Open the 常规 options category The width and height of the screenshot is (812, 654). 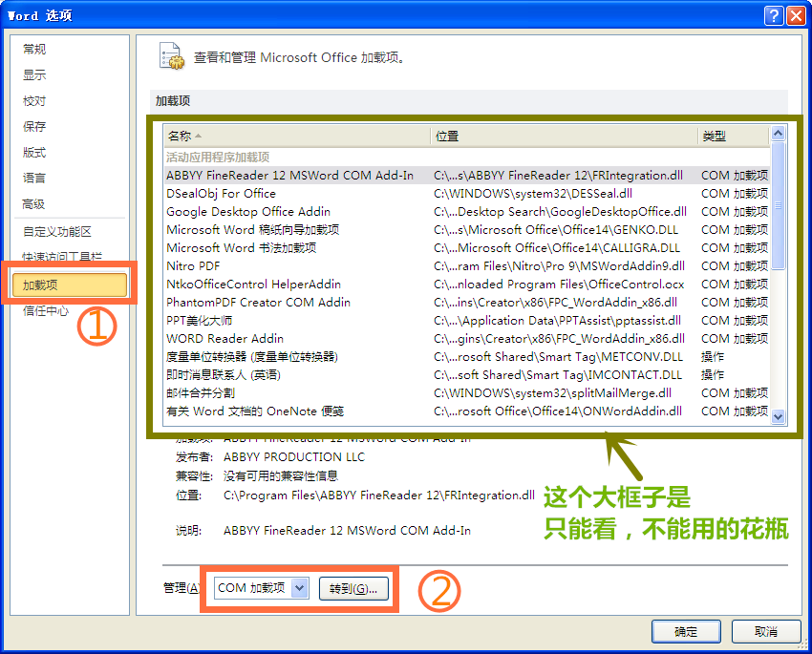coord(34,49)
